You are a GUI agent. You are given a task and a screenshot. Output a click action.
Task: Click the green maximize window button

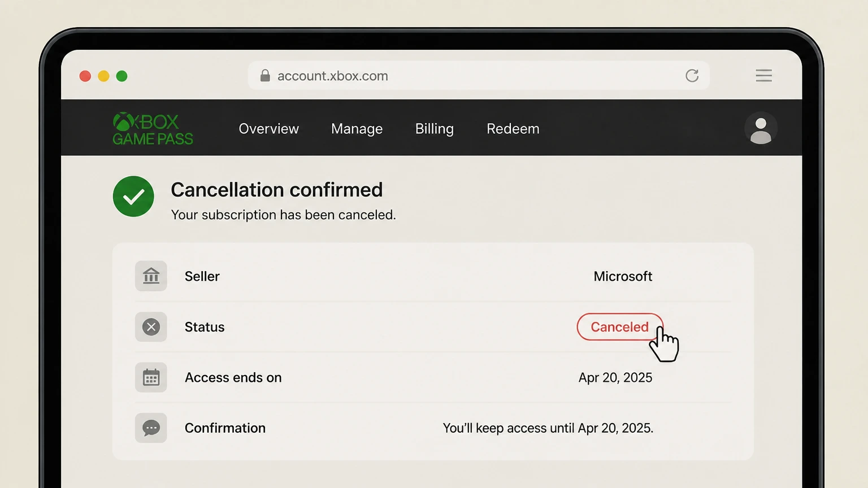[x=121, y=76]
